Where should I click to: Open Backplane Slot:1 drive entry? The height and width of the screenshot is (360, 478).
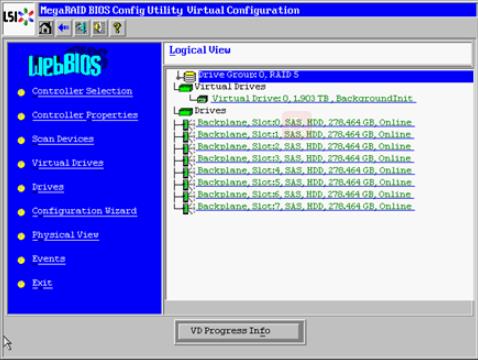click(305, 135)
